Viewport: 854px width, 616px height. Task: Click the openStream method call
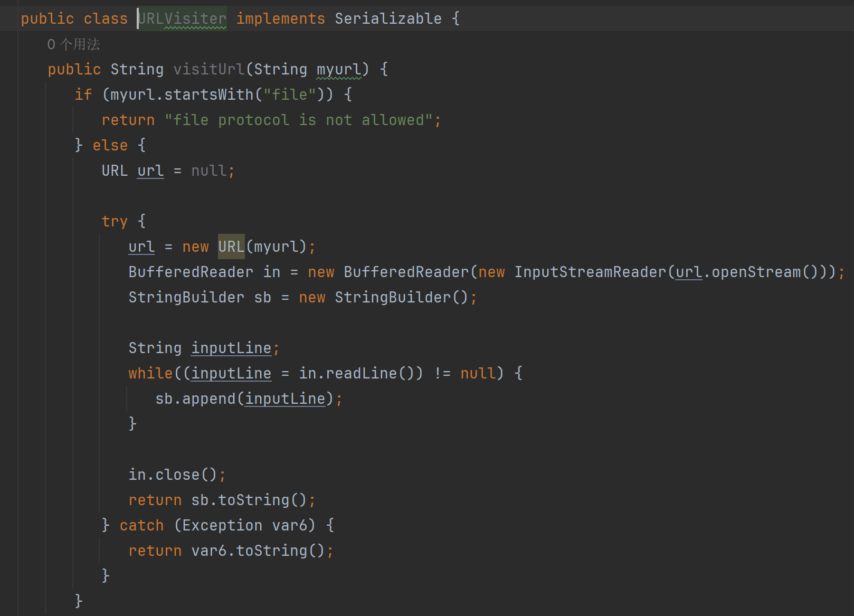[x=756, y=272]
